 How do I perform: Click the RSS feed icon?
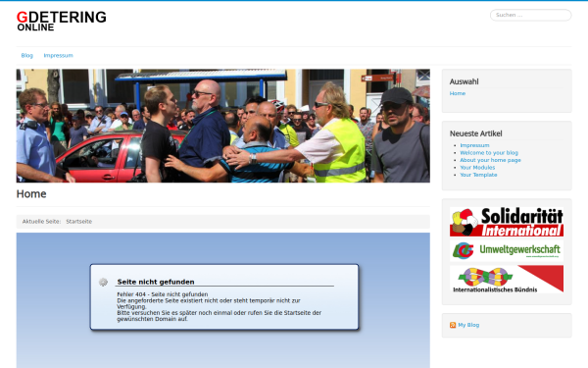click(453, 325)
